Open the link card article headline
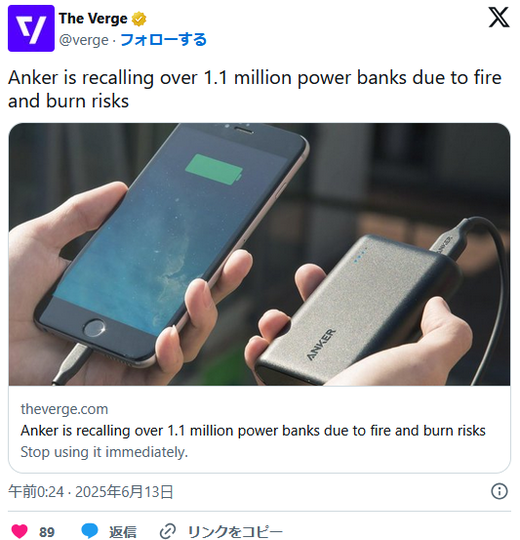 (x=253, y=430)
